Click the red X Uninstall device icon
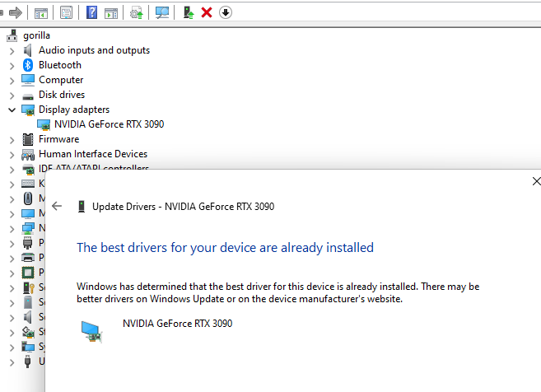Image resolution: width=541 pixels, height=392 pixels. [207, 13]
